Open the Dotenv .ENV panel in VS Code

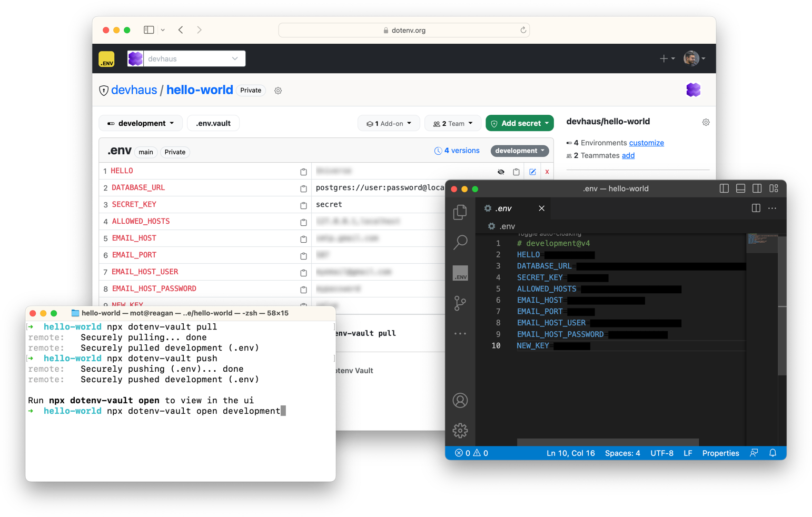point(460,273)
